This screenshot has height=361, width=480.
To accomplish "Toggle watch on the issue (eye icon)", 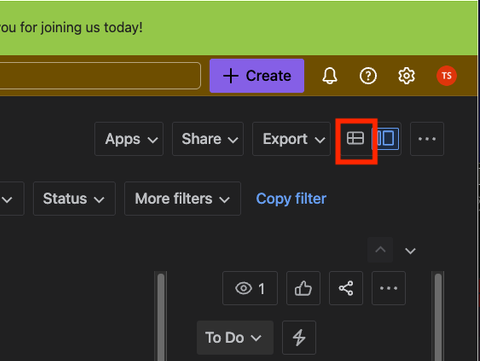I will tap(250, 288).
